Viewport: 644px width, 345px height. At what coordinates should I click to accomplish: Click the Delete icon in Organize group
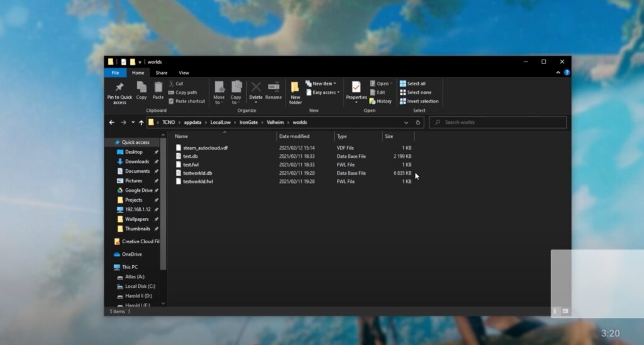tap(256, 87)
